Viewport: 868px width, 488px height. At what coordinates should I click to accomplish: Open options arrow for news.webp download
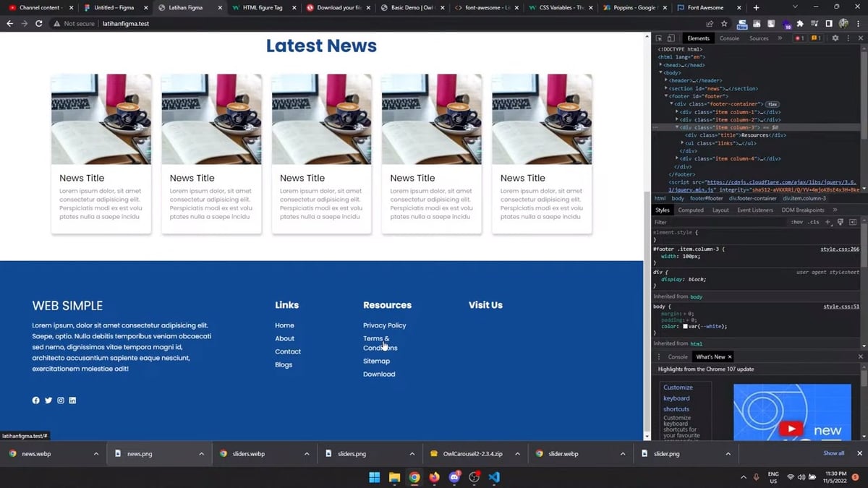[x=96, y=453]
